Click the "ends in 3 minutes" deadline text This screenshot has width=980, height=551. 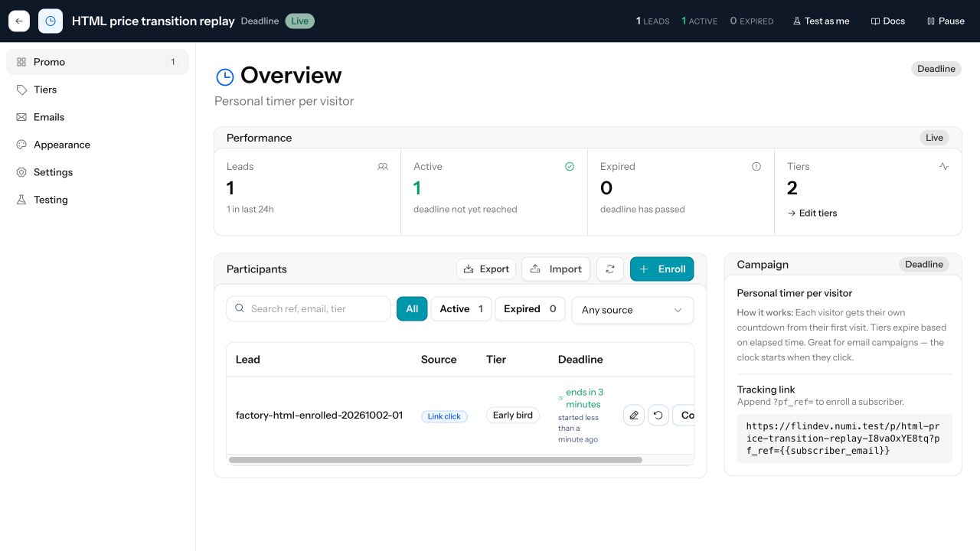(x=583, y=398)
